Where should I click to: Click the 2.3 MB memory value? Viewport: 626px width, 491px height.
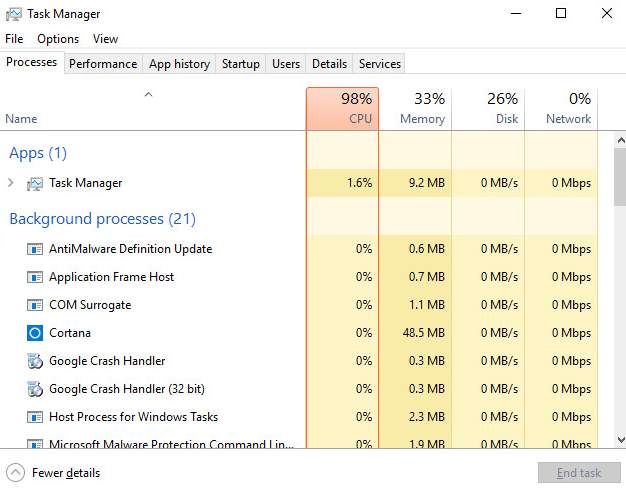(x=427, y=417)
